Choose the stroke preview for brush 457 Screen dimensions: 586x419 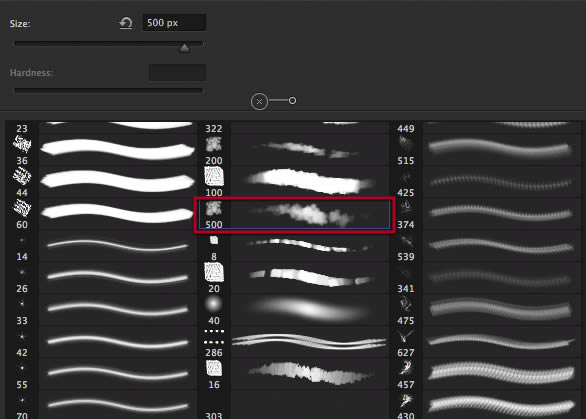[x=502, y=373]
